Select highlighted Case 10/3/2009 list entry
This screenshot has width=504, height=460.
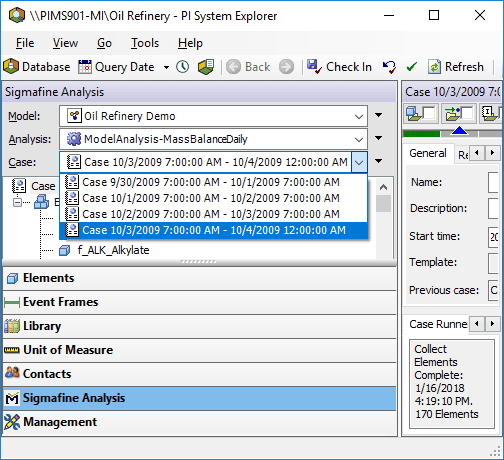213,230
